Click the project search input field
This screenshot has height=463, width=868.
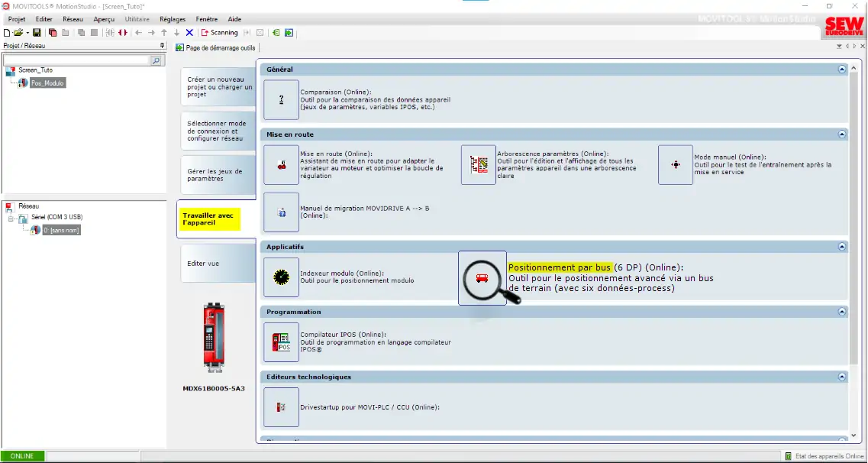[76, 60]
